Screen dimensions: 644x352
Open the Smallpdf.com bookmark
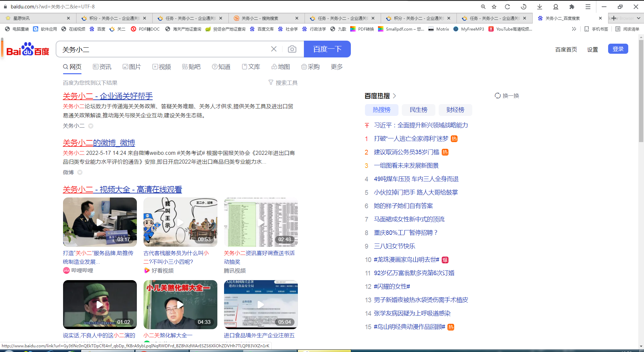pyautogui.click(x=401, y=29)
